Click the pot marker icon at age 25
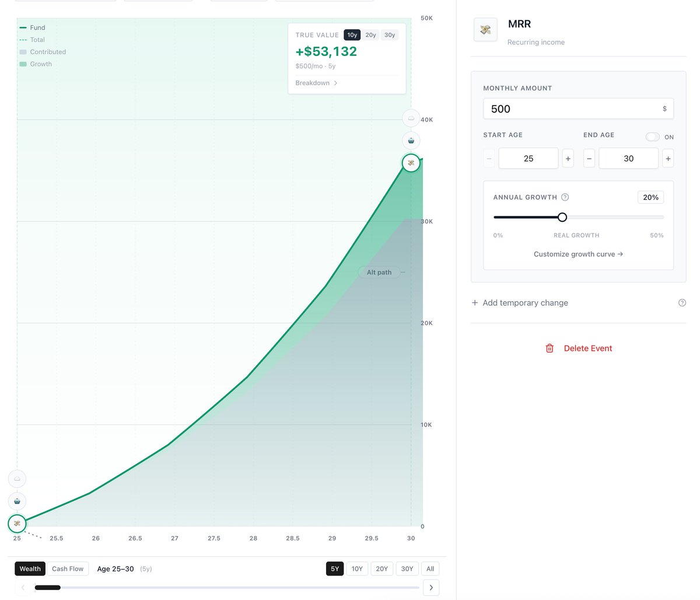The width and height of the screenshot is (700, 600). [17, 501]
